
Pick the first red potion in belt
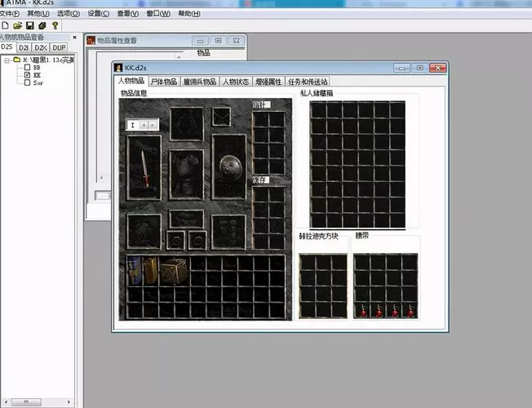362,311
